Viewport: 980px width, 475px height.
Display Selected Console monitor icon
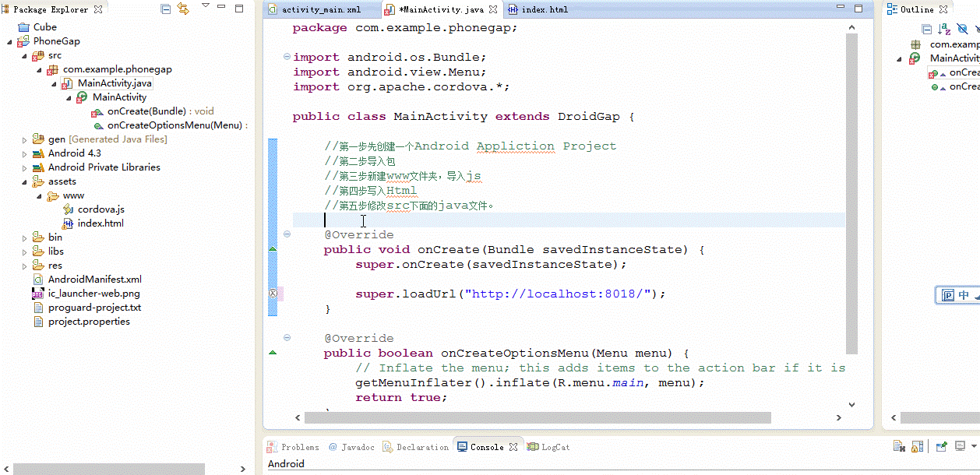tap(961, 446)
